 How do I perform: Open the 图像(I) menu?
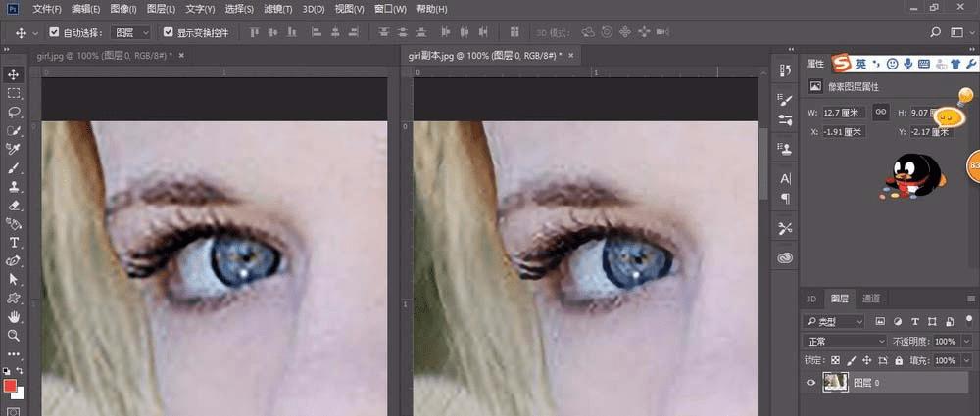pyautogui.click(x=123, y=9)
